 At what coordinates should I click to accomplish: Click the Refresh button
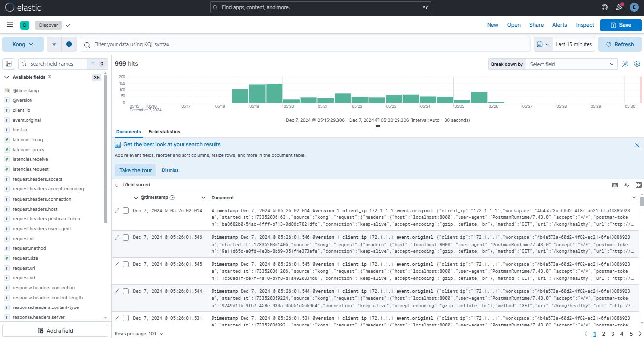tap(620, 44)
